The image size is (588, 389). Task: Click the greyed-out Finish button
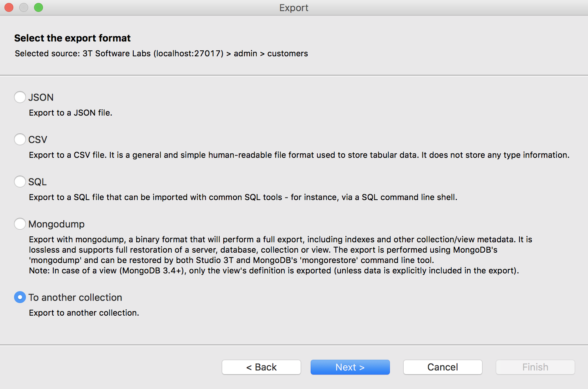[x=535, y=367]
